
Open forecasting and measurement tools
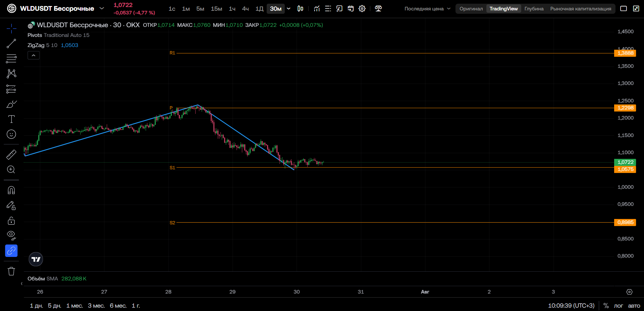click(11, 89)
